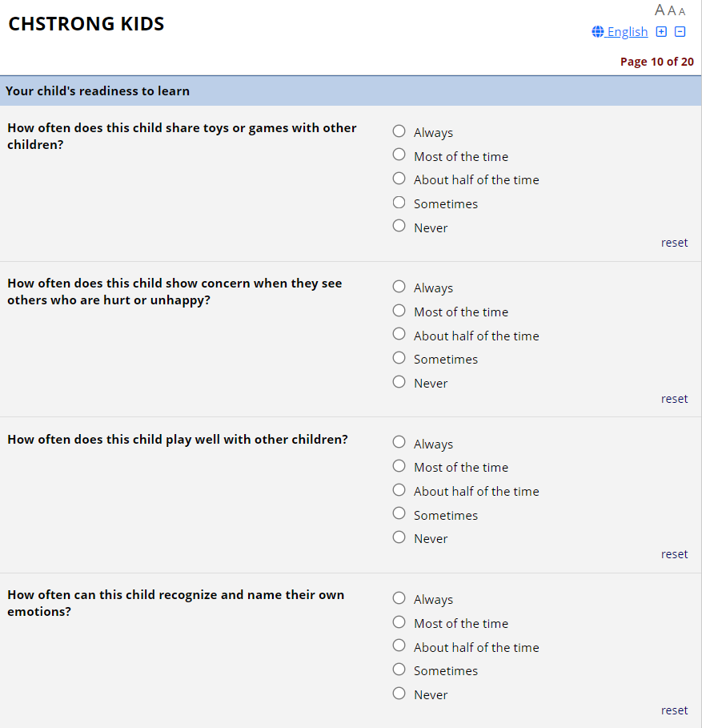Collapse all with the minus box icon
This screenshot has width=702, height=728.
(x=680, y=32)
